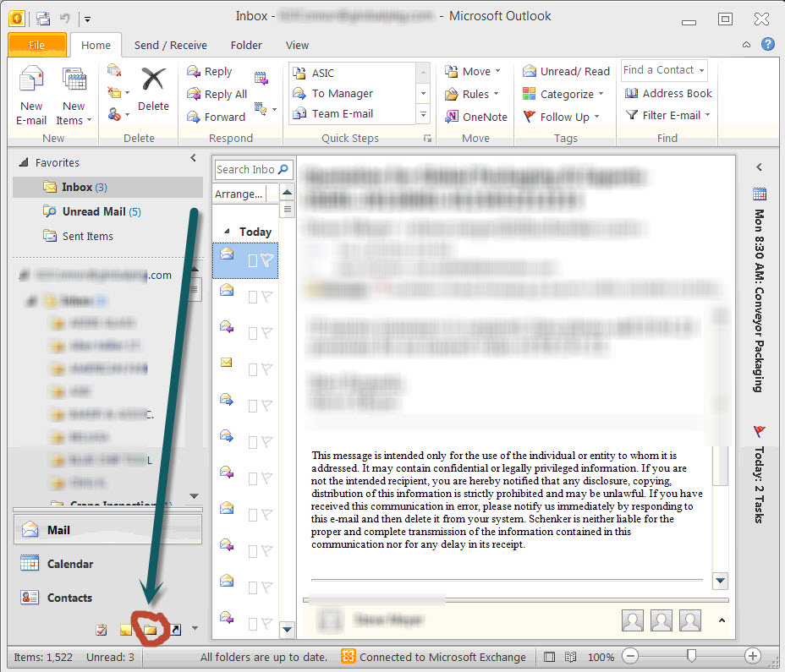The width and height of the screenshot is (785, 672).
Task: Switch to the Send / Receive tab
Action: pyautogui.click(x=170, y=45)
